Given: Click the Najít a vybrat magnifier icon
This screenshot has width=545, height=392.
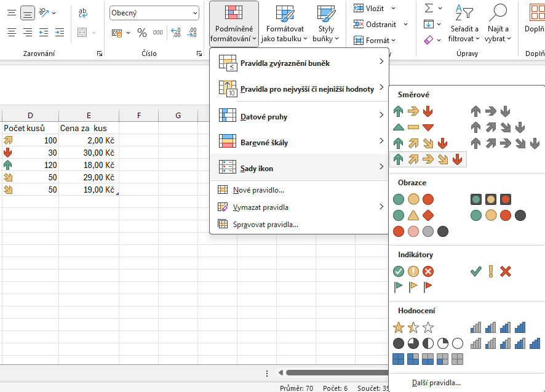Looking at the screenshot, I should 499,11.
